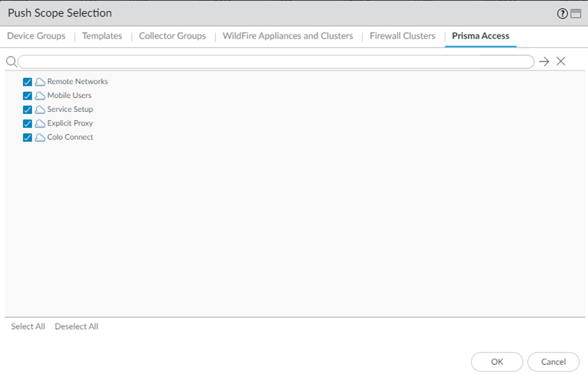Viewport: 588px width, 380px height.
Task: Uncheck the Remote Networks checkbox
Action: [x=28, y=82]
